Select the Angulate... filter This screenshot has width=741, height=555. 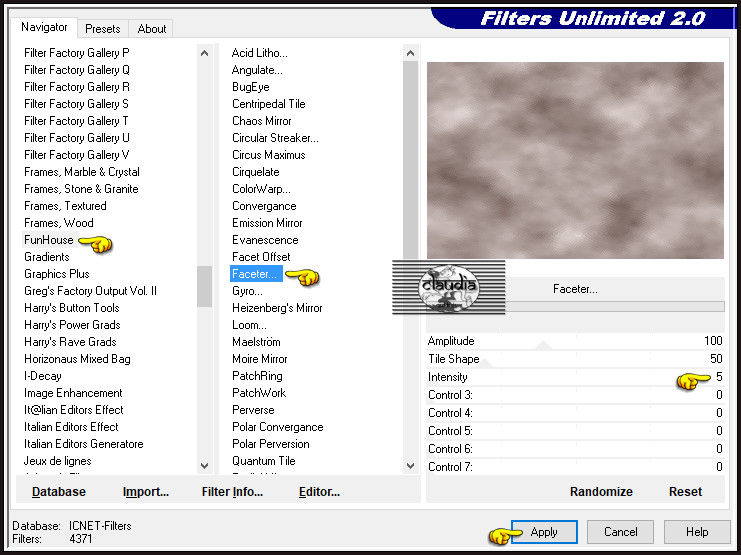click(x=257, y=69)
